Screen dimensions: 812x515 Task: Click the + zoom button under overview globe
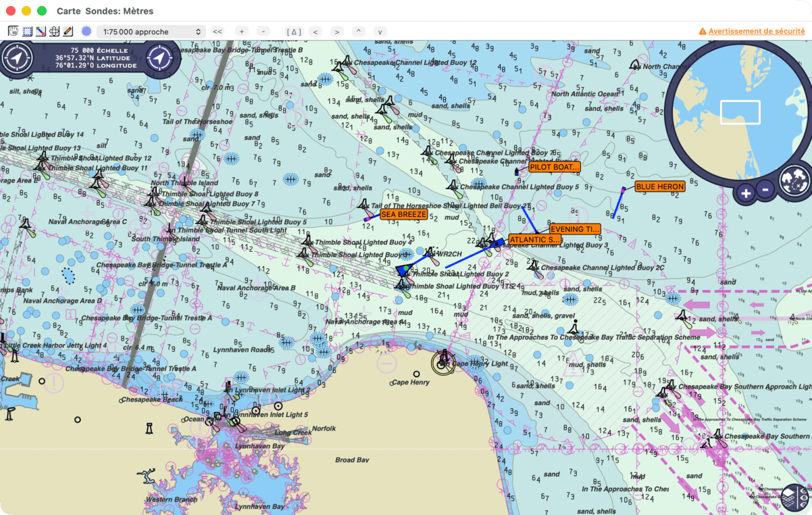(x=745, y=193)
